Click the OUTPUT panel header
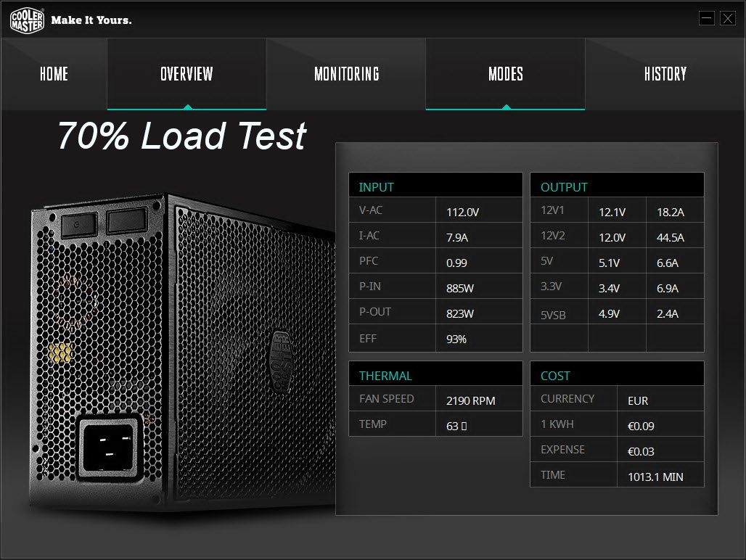The height and width of the screenshot is (560, 746). 617,186
